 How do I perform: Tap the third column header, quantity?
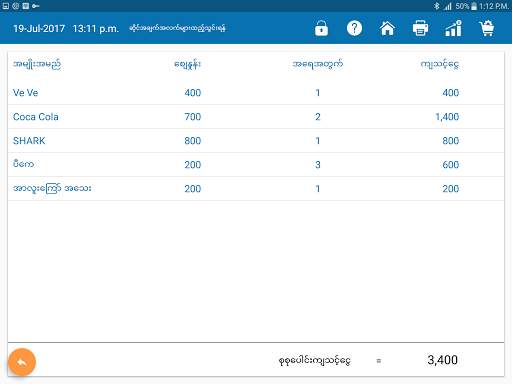point(318,64)
